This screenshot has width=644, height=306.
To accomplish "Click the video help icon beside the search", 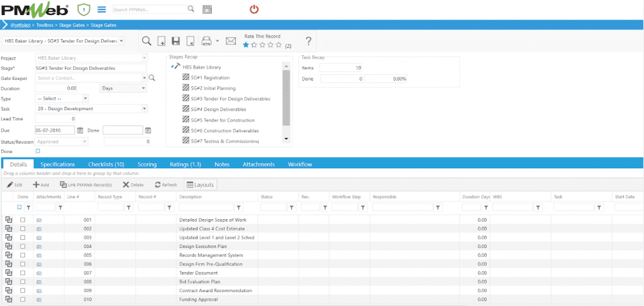I will [206, 9].
